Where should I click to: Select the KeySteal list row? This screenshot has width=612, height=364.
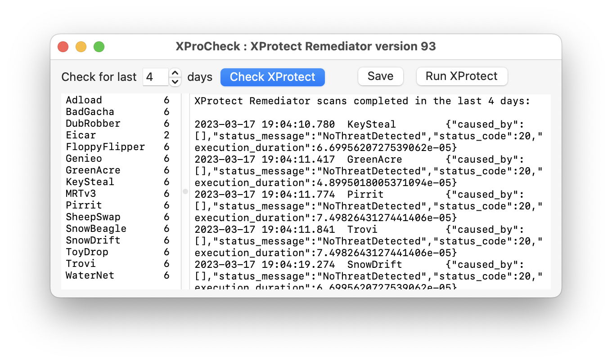90,182
